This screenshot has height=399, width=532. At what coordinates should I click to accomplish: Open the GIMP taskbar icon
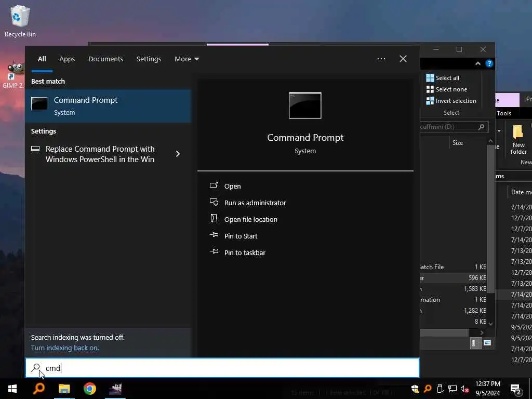coord(115,389)
